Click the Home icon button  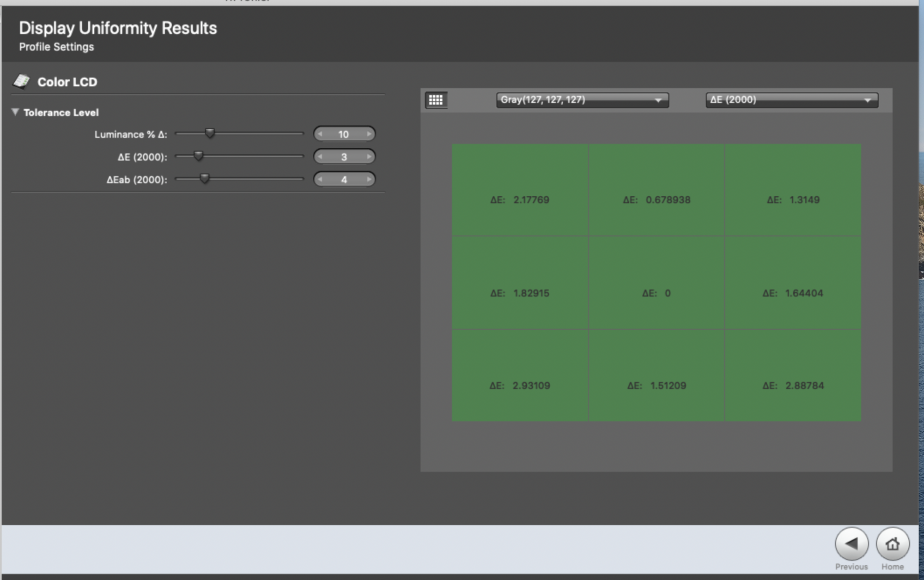[892, 544]
